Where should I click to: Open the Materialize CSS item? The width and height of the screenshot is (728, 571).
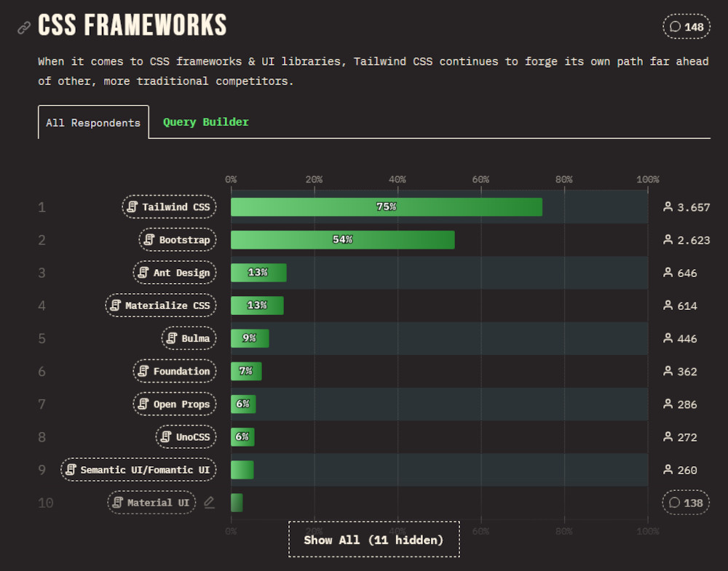[x=161, y=306]
